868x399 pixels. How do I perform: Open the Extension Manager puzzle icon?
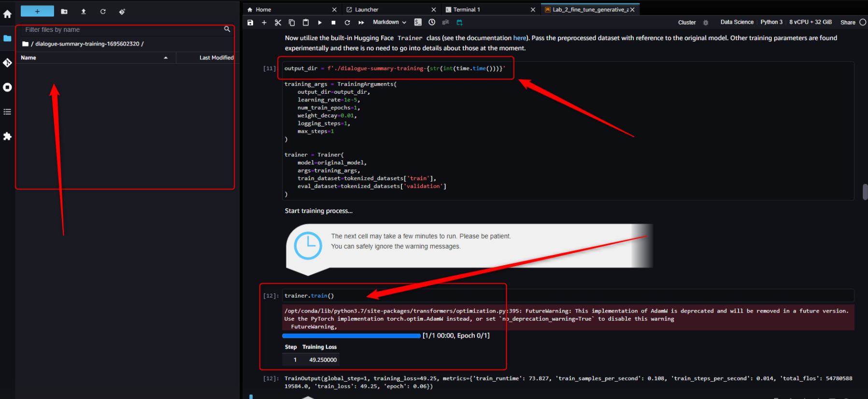7,136
